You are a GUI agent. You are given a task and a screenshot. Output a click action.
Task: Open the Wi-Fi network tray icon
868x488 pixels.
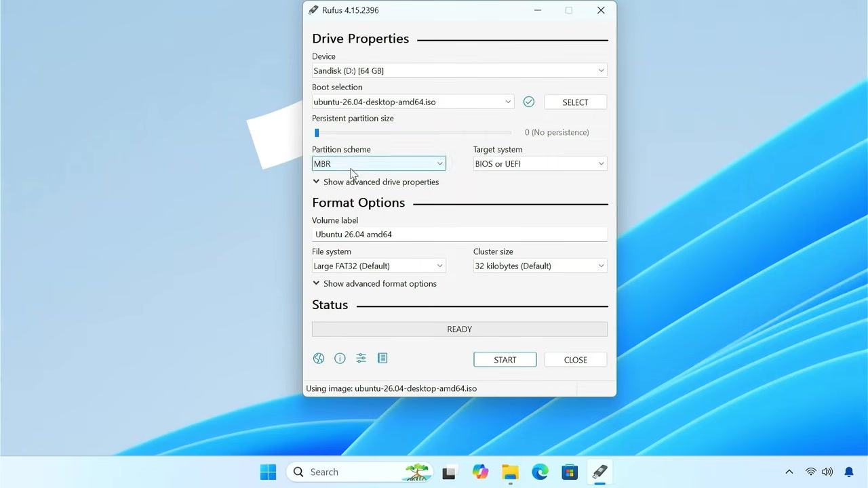click(x=810, y=472)
